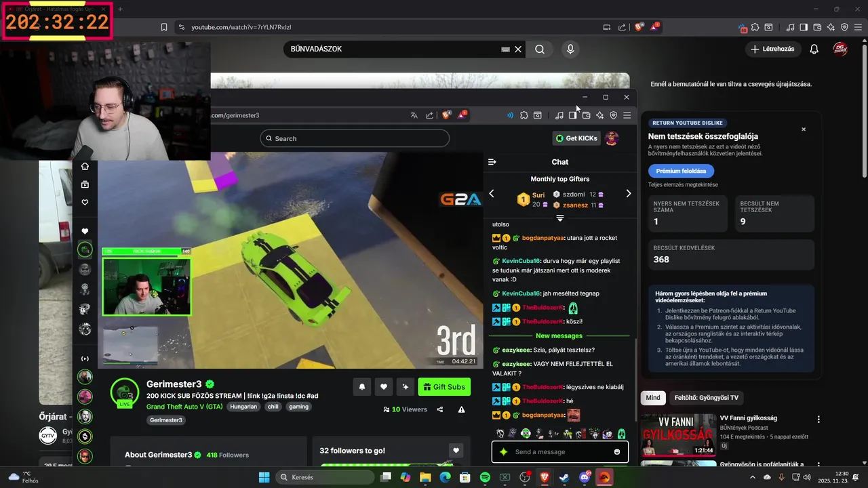Screen dimensions: 868x488
Task: Click taskbar Keresés search box
Action: [325, 477]
